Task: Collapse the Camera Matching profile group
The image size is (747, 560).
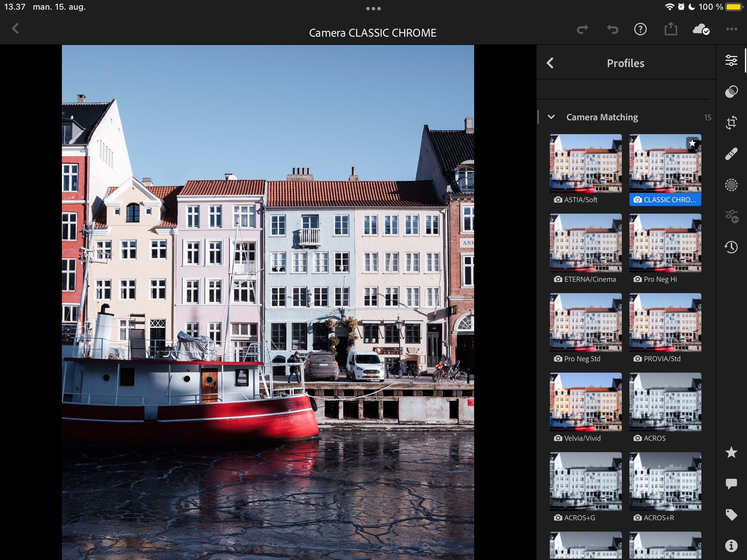Action: point(551,117)
